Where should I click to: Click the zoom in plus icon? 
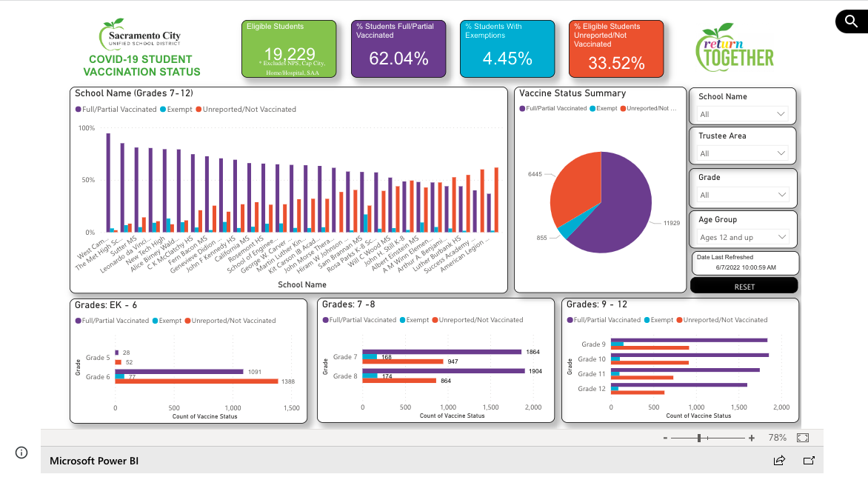point(752,438)
